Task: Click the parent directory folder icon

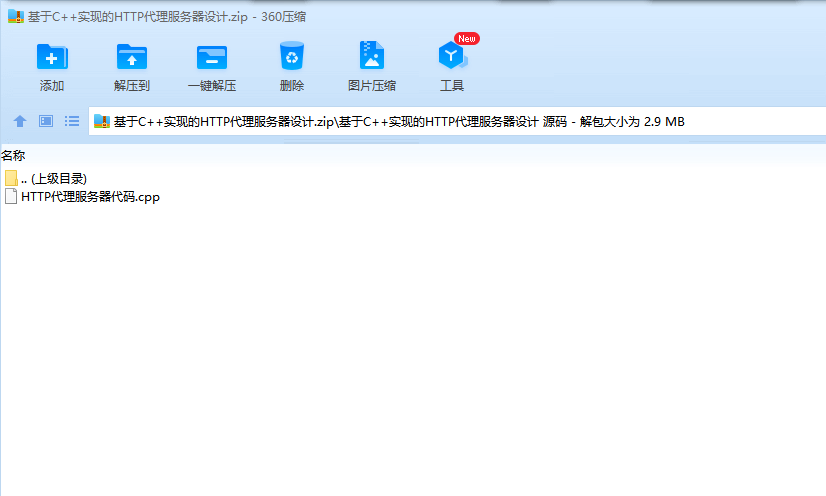Action: pyautogui.click(x=11, y=178)
